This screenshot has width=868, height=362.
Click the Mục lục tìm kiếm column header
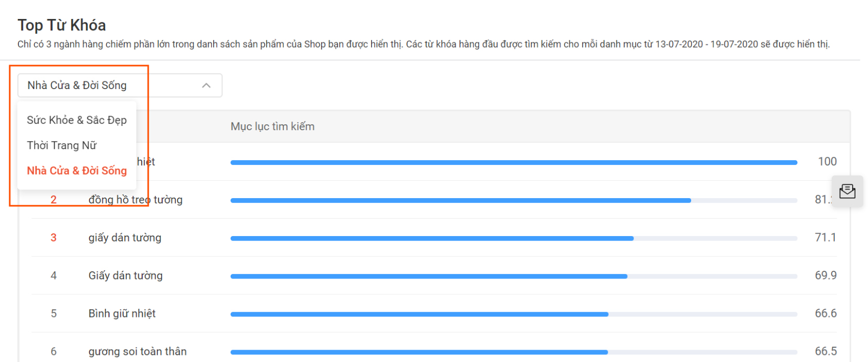(272, 126)
